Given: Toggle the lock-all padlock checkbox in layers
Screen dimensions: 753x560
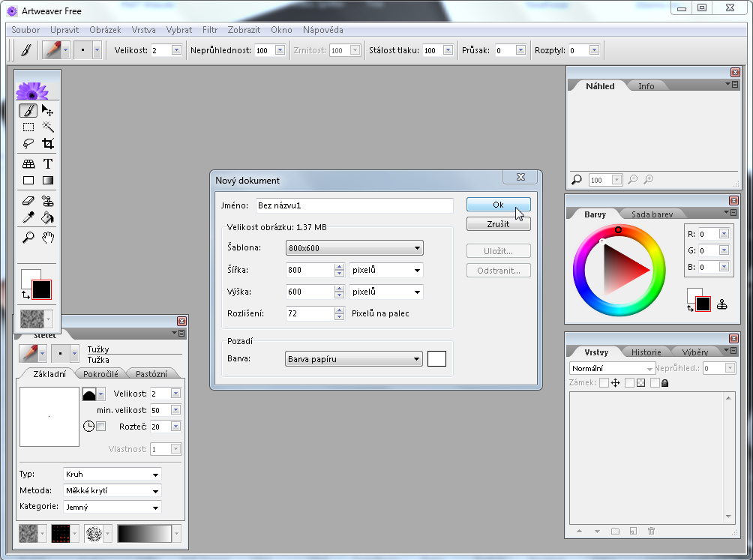Looking at the screenshot, I should [x=655, y=383].
